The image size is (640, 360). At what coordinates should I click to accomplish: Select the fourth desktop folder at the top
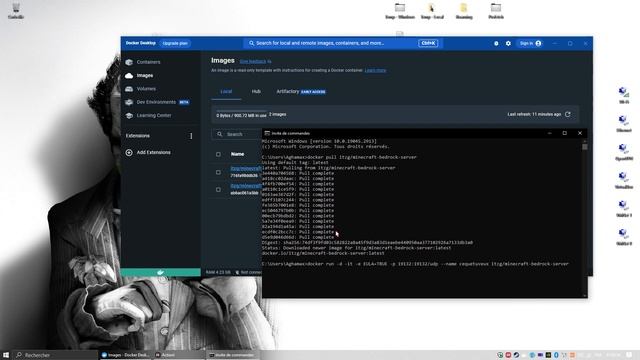tap(496, 11)
